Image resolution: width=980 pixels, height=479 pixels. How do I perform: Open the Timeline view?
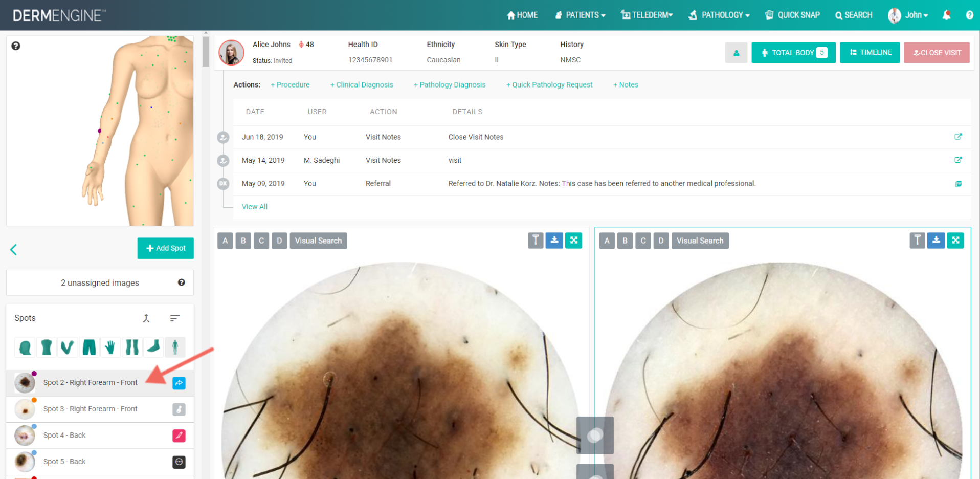pyautogui.click(x=870, y=53)
